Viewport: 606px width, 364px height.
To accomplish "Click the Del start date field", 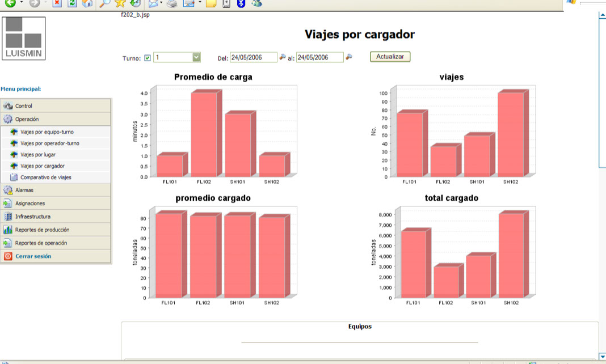I will tap(253, 57).
